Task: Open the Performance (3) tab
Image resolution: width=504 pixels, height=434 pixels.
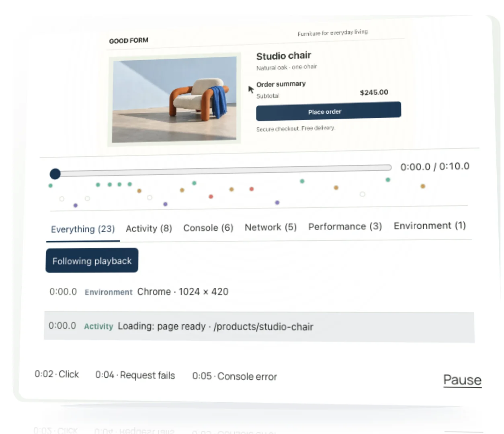Action: [345, 226]
